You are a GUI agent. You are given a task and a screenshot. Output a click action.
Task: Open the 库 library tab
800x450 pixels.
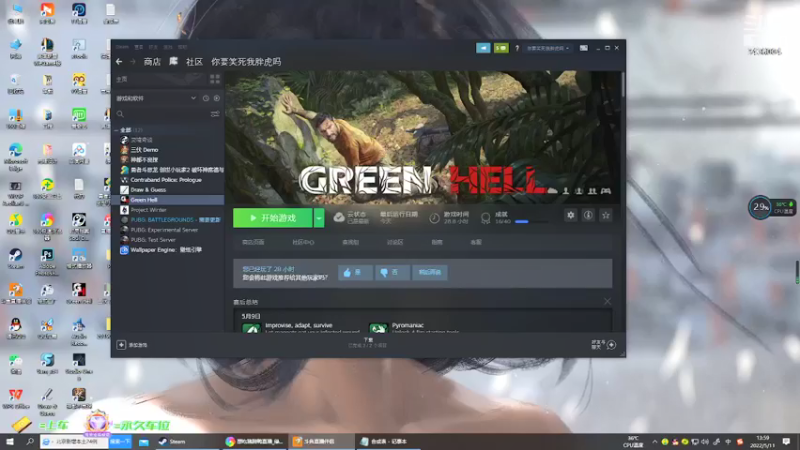tap(173, 61)
